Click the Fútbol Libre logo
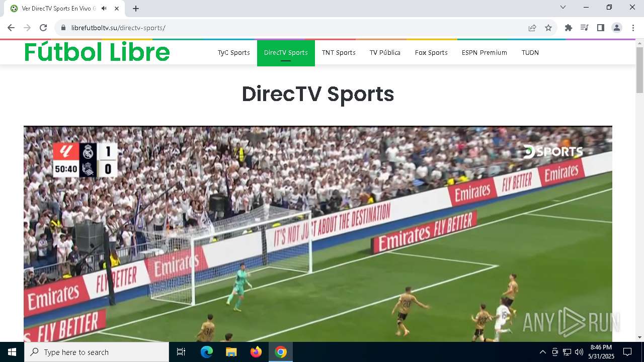 [97, 52]
